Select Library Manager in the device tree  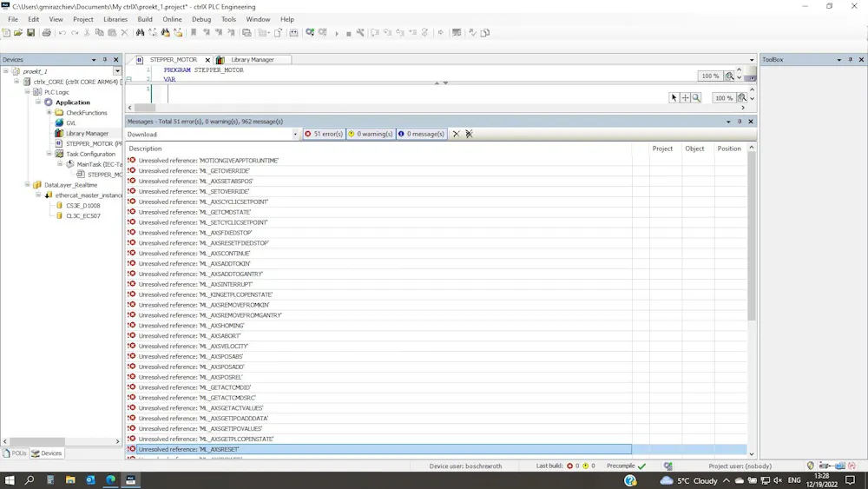[87, 134]
